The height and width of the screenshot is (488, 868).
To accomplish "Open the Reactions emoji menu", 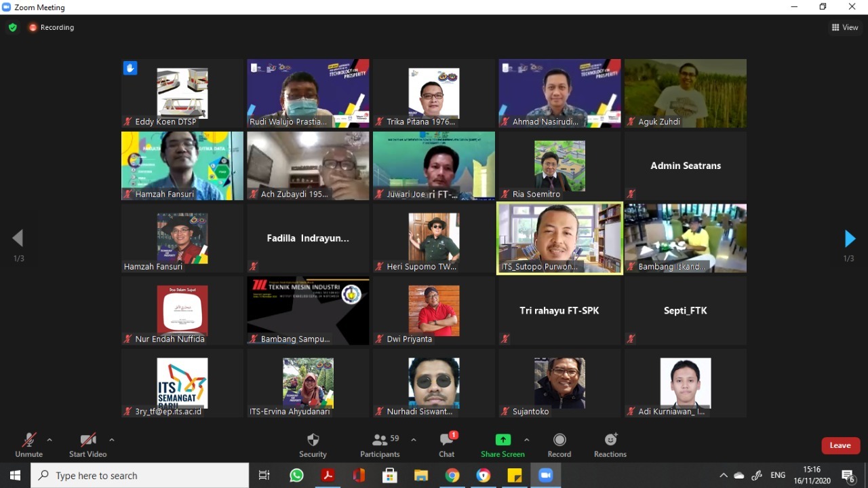I will coord(610,445).
